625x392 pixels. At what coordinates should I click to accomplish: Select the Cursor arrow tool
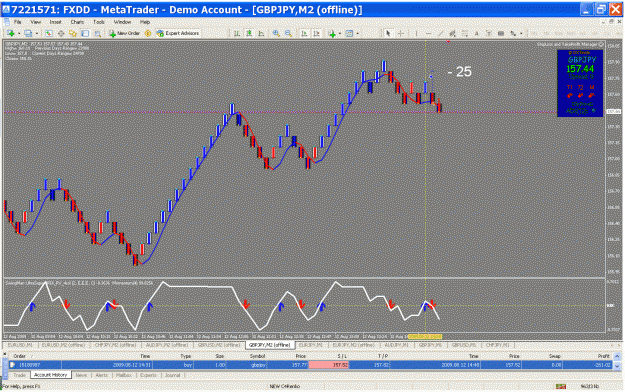pyautogui.click(x=388, y=33)
